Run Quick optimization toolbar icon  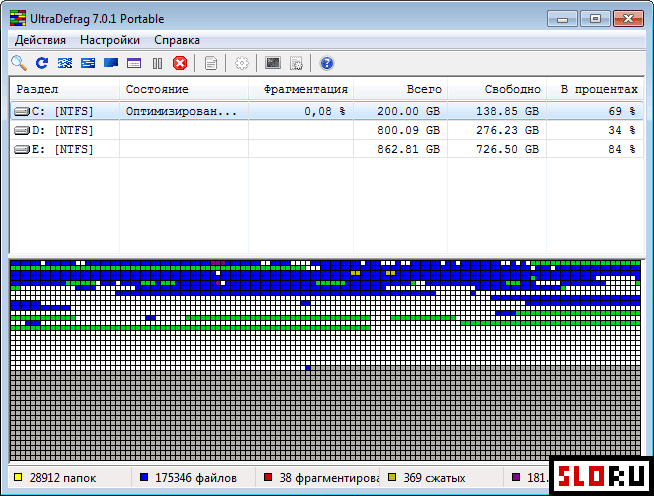(x=88, y=63)
